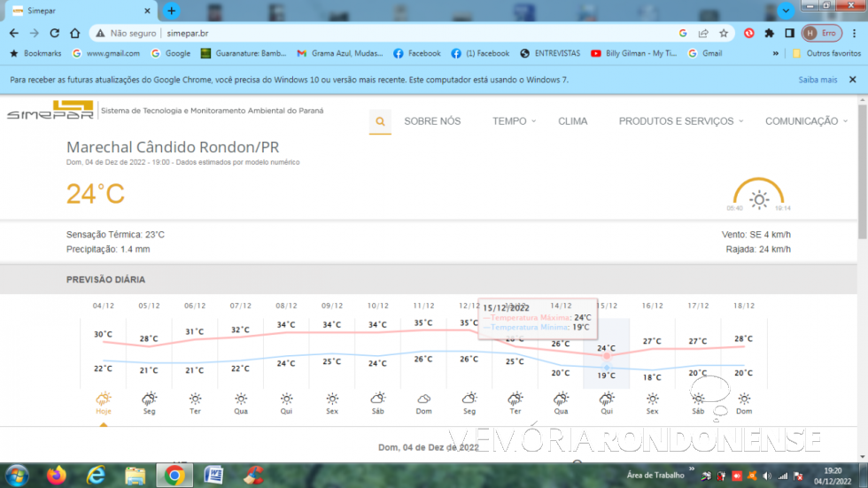
Task: Click the cloudy Dom 11/12 forecast icon
Action: click(x=423, y=399)
